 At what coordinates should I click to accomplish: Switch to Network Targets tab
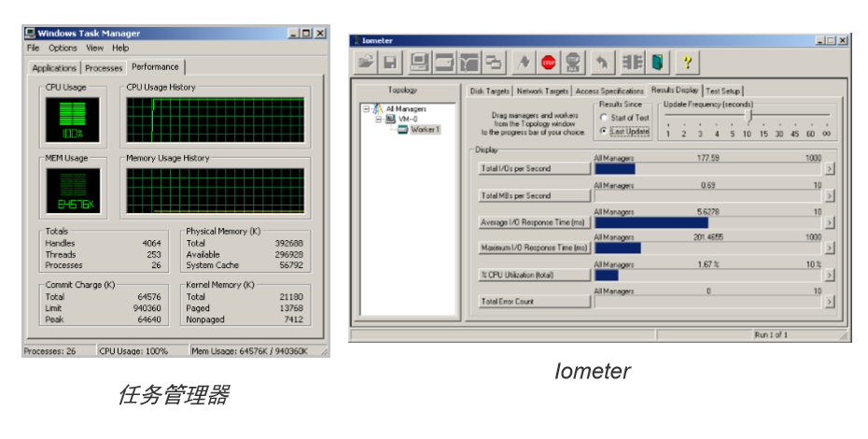pyautogui.click(x=542, y=91)
